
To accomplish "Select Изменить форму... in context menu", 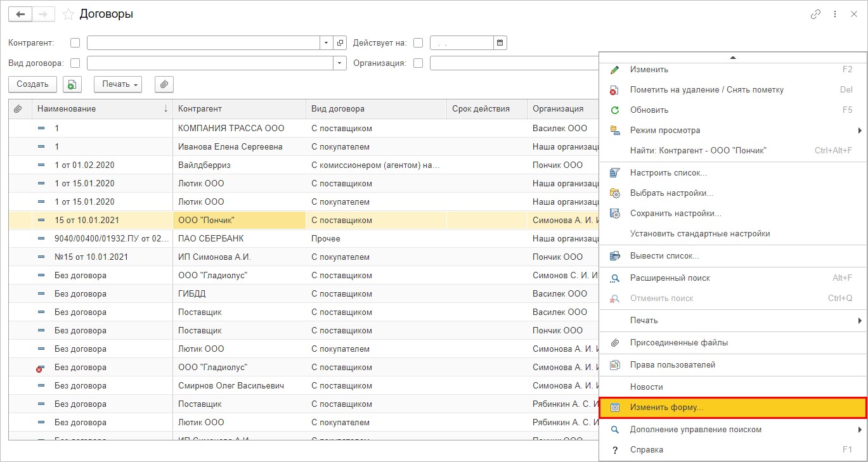I will pyautogui.click(x=666, y=407).
